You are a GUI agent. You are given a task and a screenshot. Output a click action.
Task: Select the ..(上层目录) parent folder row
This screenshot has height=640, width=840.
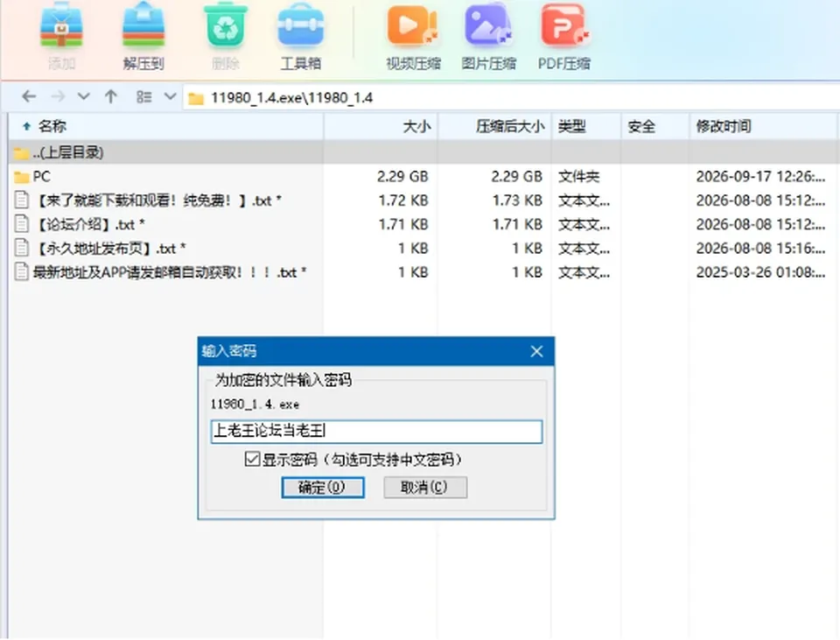[423, 152]
